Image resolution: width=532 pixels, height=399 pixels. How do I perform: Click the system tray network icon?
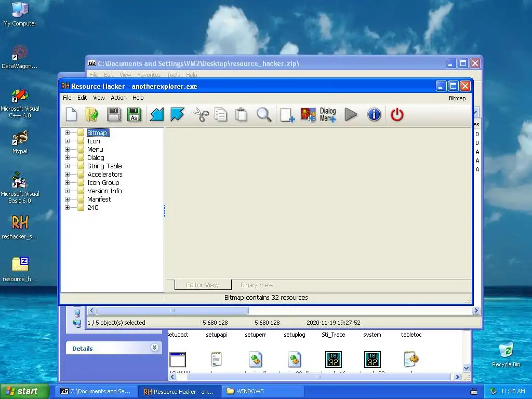pyautogui.click(x=494, y=391)
